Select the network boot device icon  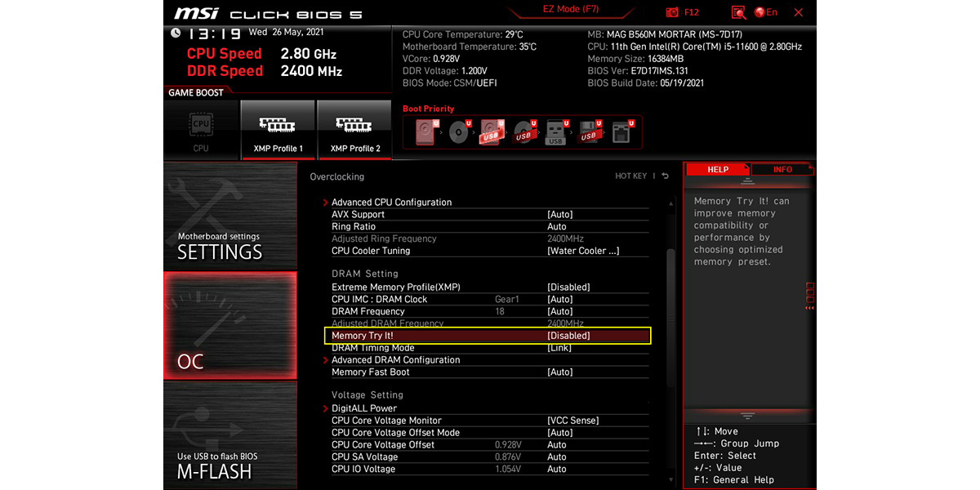(x=621, y=131)
